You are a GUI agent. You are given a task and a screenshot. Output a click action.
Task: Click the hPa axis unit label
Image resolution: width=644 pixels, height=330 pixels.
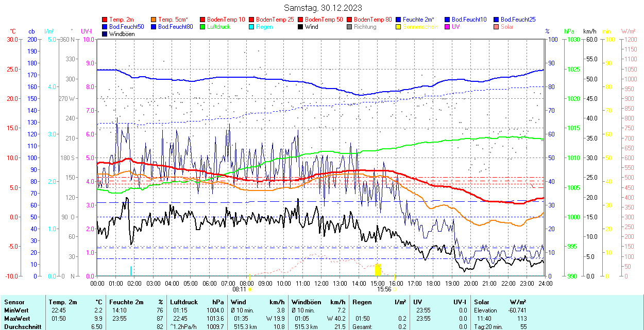(x=569, y=31)
